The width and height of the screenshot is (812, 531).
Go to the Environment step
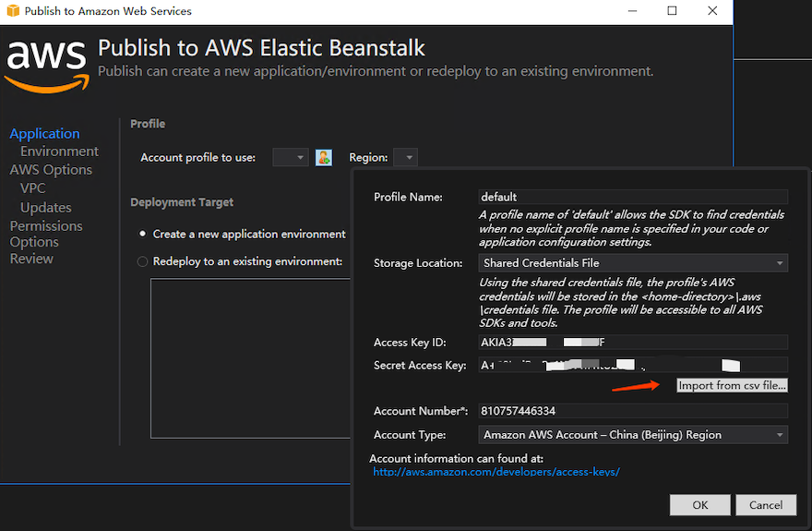59,151
